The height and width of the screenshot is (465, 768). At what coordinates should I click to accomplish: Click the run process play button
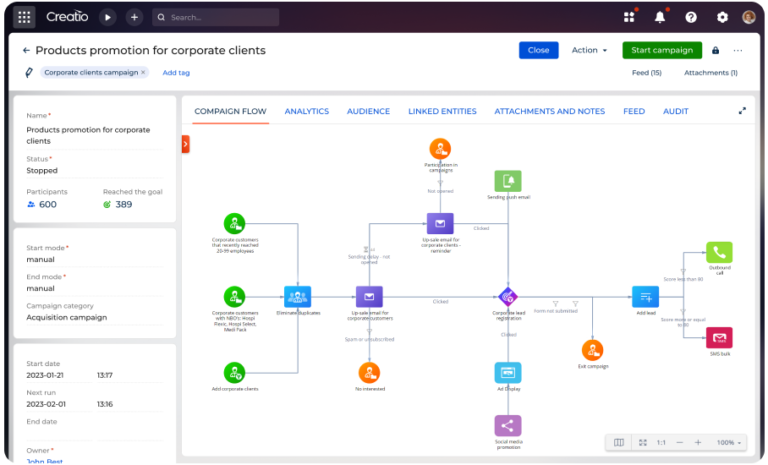click(x=108, y=17)
